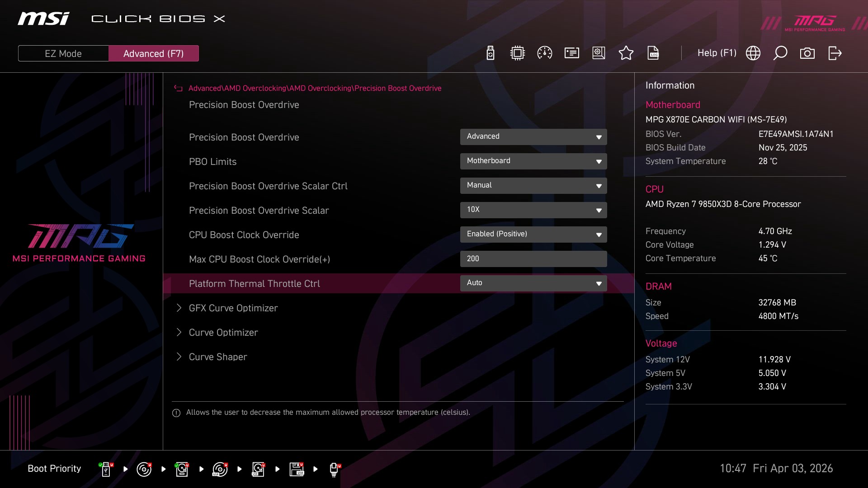Click the breadcrumb back arrow

coord(178,89)
